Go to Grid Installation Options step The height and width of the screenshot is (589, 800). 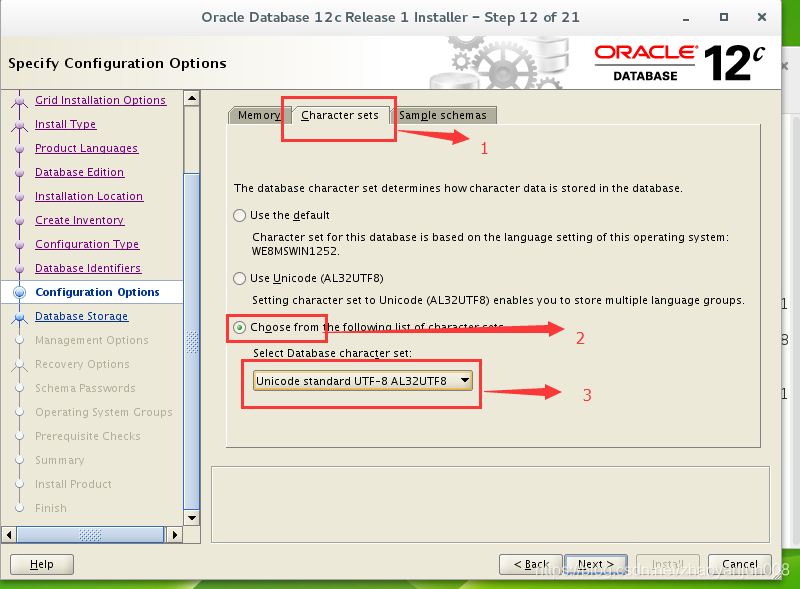coord(101,100)
